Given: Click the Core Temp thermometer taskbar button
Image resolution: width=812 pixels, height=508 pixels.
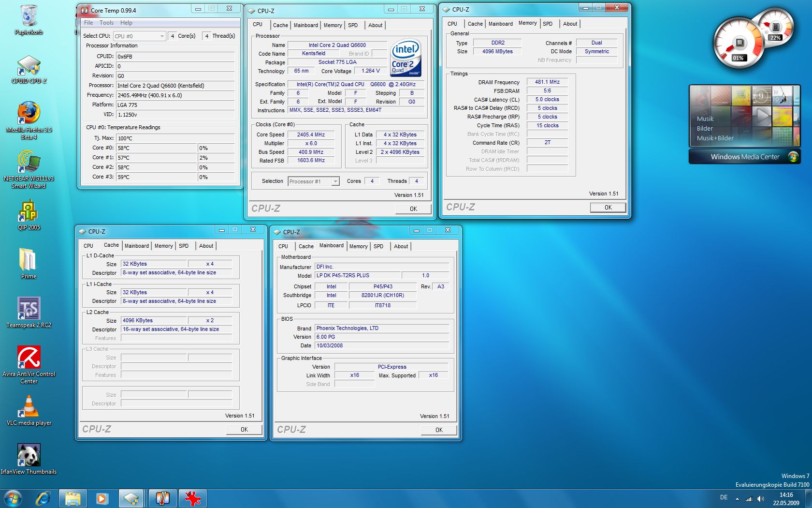Looking at the screenshot, I should point(163,498).
